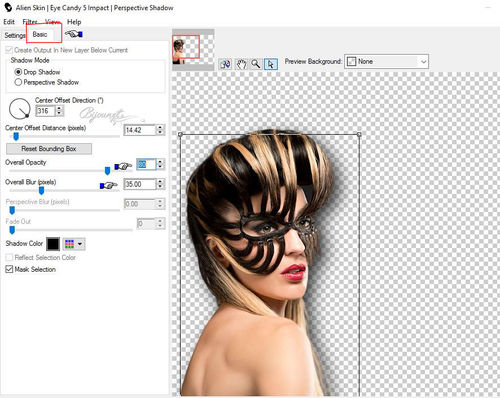Click Fade Out slider handle
The height and width of the screenshot is (398, 500).
coord(12,230)
